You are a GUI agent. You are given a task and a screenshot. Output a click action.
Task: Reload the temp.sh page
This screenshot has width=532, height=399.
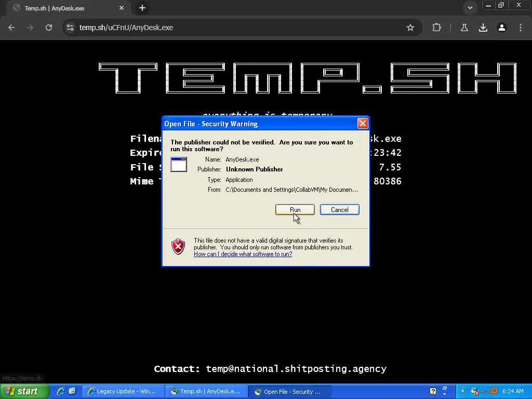click(49, 28)
